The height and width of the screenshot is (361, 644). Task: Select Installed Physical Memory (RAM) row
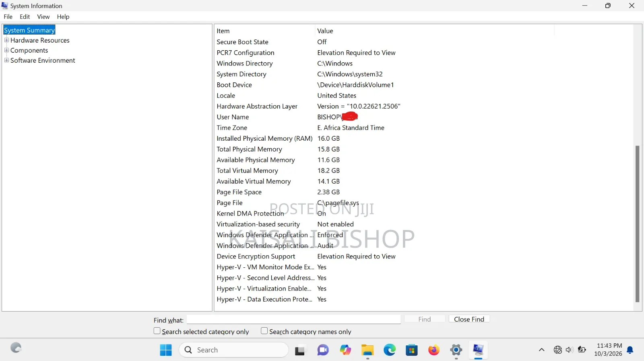(x=384, y=138)
